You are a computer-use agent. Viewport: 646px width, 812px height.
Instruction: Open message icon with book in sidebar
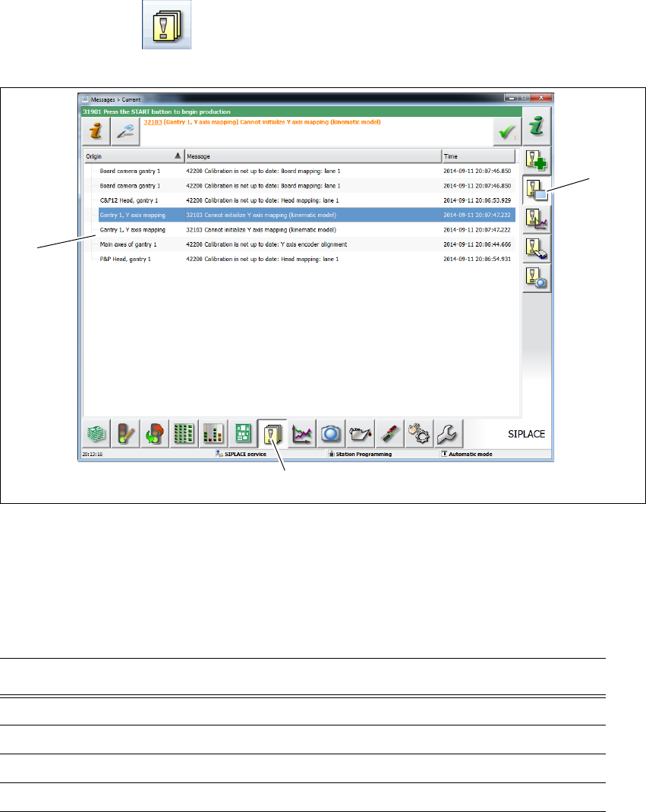pos(537,249)
